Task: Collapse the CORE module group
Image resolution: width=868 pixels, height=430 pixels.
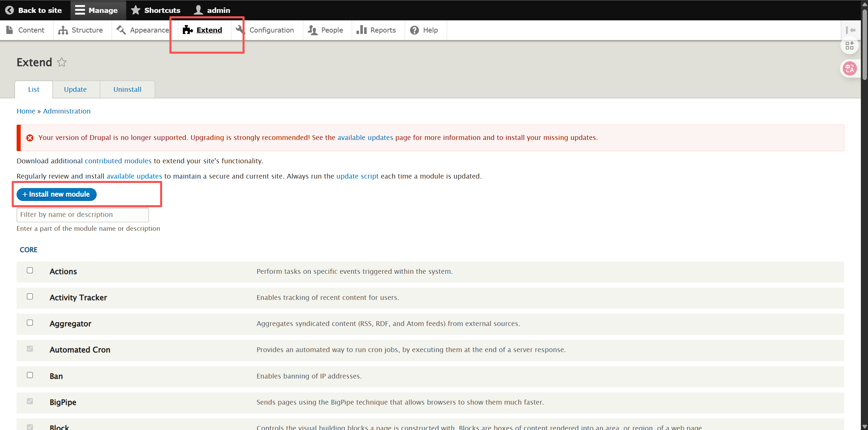Action: point(28,250)
